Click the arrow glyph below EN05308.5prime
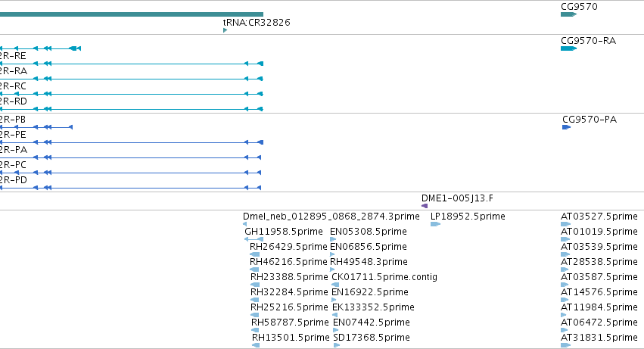 (x=333, y=239)
